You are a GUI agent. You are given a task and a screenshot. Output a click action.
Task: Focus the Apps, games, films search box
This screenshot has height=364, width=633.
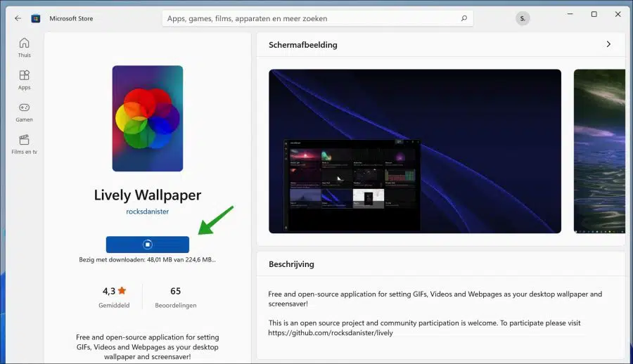(x=317, y=18)
